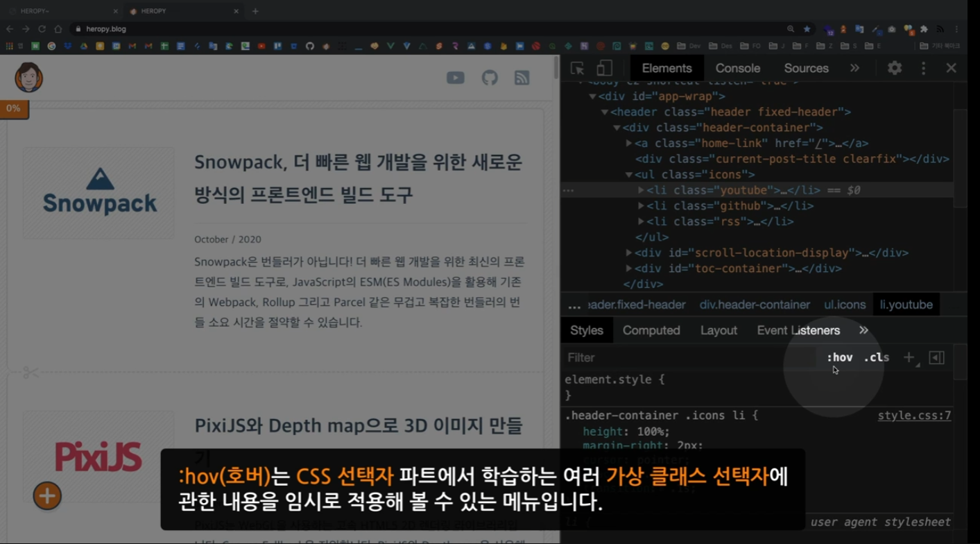The height and width of the screenshot is (544, 980).
Task: Select the Styles tab
Action: click(x=587, y=330)
